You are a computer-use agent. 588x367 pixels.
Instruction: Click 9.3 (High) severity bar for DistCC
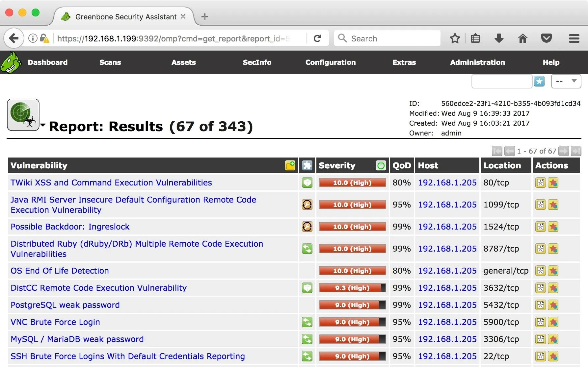pos(352,288)
